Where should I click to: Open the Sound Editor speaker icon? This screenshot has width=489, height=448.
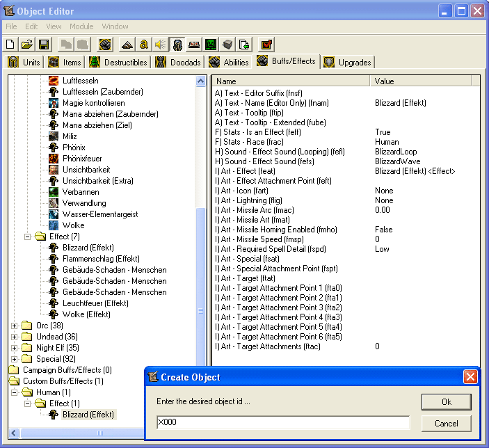161,45
